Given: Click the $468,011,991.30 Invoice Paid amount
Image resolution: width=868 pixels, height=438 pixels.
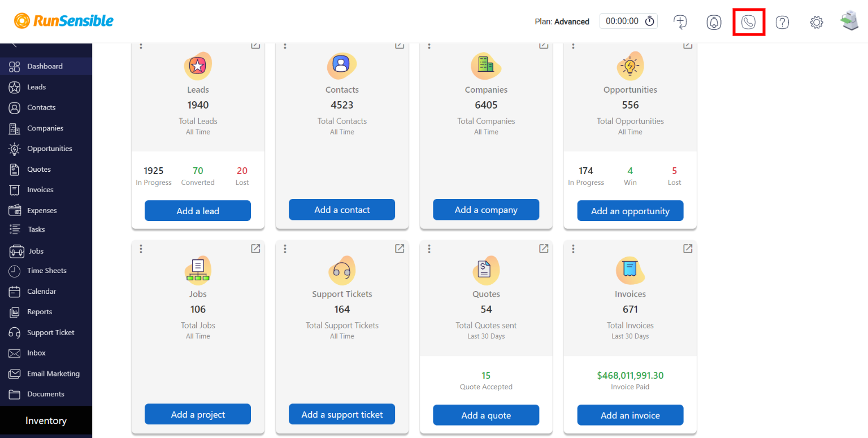Looking at the screenshot, I should click(x=630, y=375).
